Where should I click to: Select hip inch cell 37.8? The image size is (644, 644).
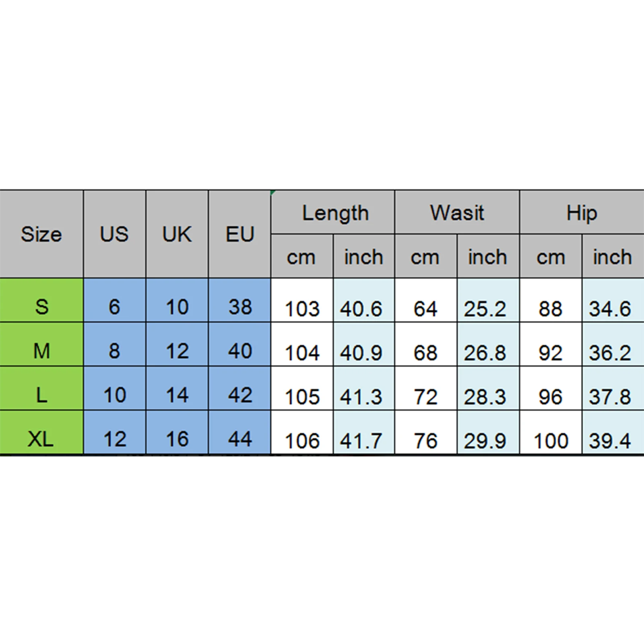[x=613, y=388]
